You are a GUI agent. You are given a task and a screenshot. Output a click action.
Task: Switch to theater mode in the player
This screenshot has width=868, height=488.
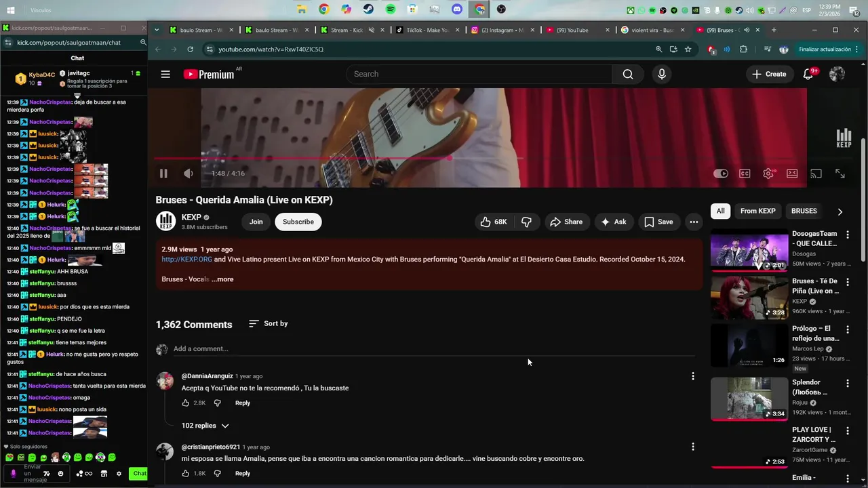point(792,174)
